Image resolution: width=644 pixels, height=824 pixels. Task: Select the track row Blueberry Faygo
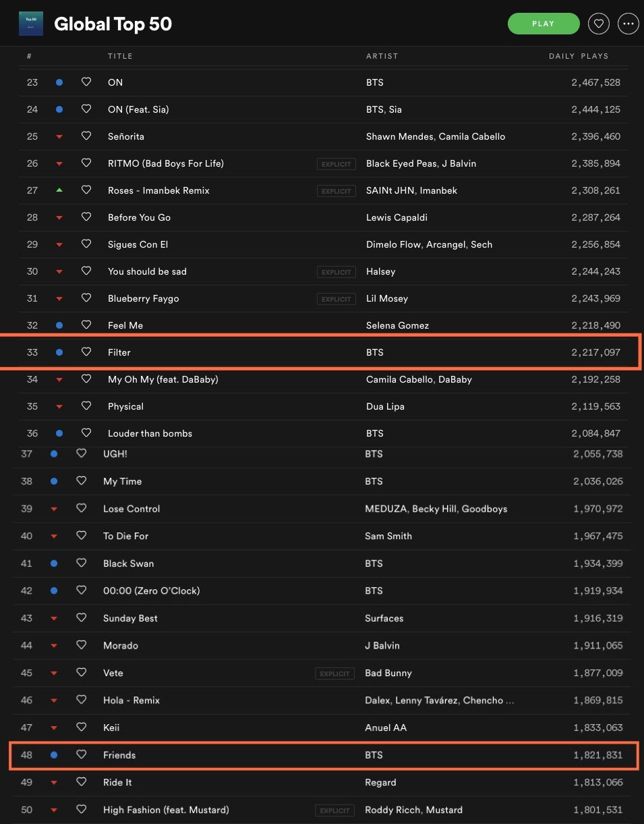pos(324,298)
